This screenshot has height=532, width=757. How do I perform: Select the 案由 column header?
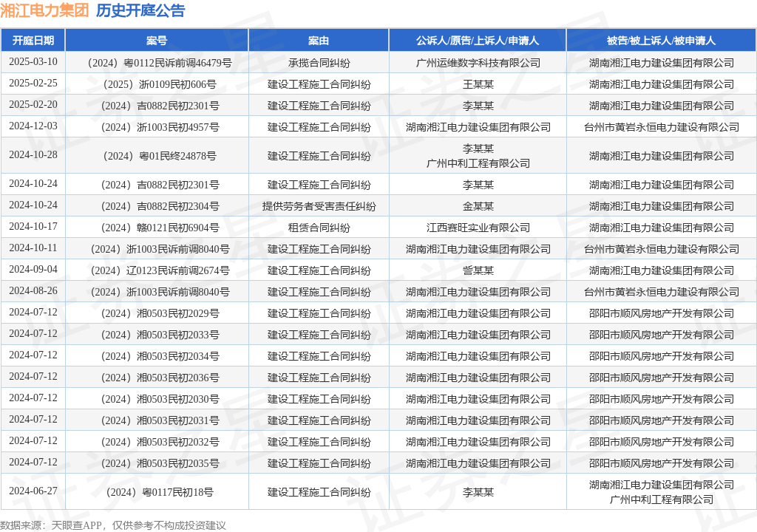pyautogui.click(x=318, y=41)
